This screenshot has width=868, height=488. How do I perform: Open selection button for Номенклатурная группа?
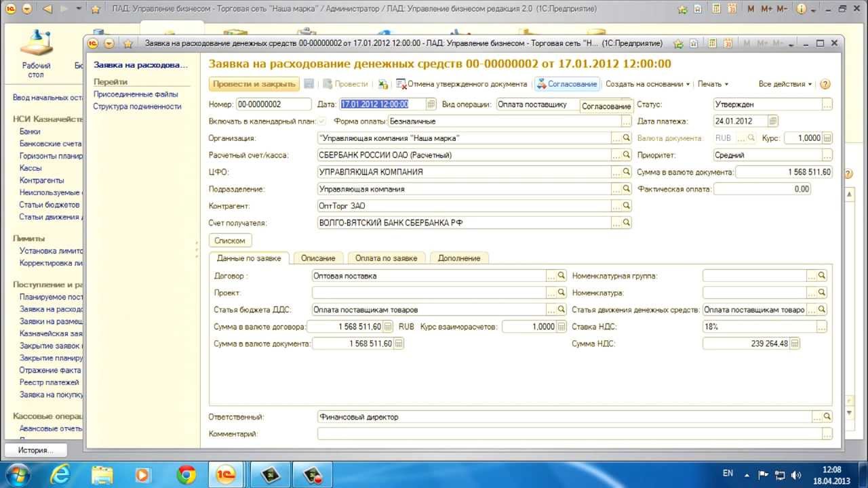click(x=812, y=276)
